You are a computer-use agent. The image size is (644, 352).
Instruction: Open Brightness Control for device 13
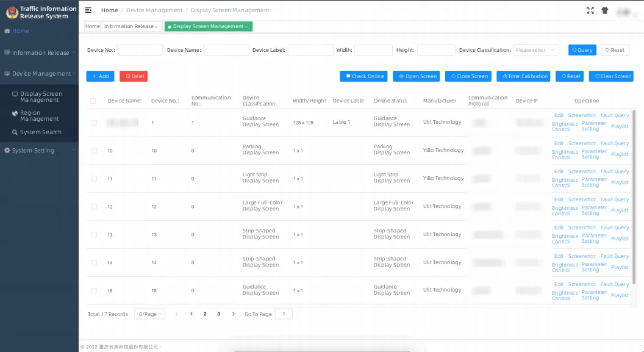tap(565, 239)
